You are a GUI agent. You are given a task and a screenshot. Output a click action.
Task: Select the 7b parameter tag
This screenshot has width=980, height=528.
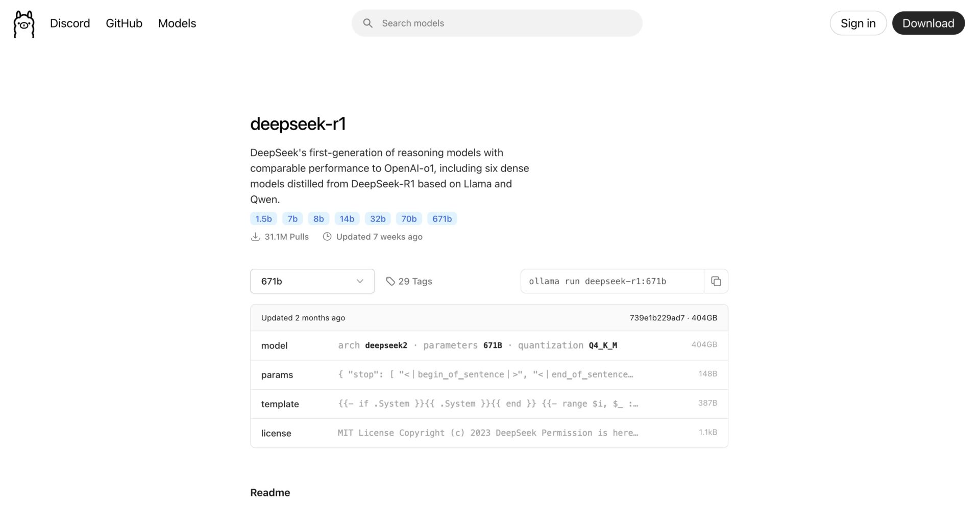pos(292,218)
